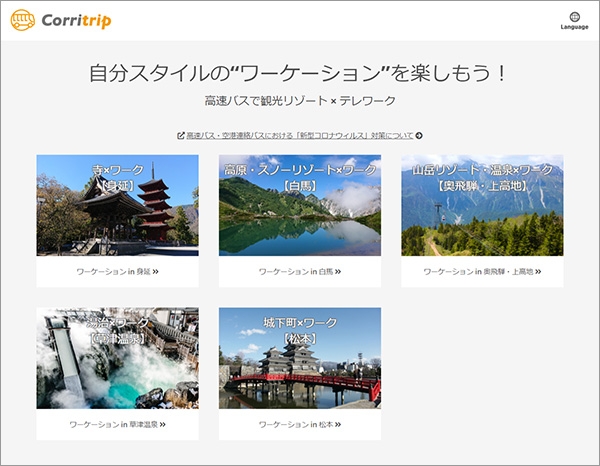Screen dimensions: 600x466
Task: Open the 新型コロナウイルス対策 notice link
Action: [x=300, y=135]
